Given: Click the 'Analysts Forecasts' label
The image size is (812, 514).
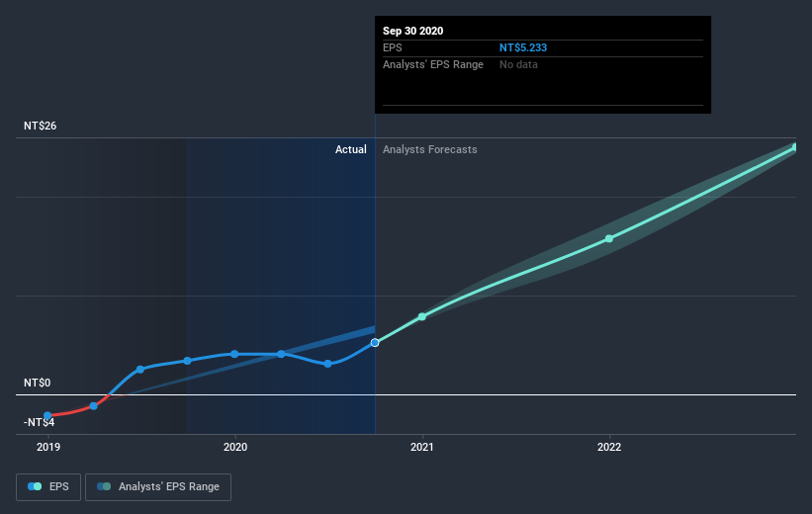Looking at the screenshot, I should coord(430,149).
